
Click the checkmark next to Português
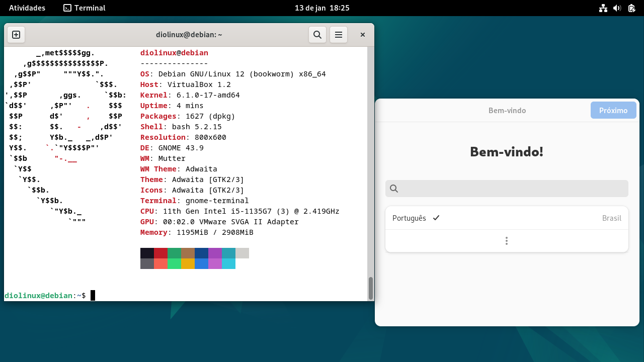click(436, 218)
